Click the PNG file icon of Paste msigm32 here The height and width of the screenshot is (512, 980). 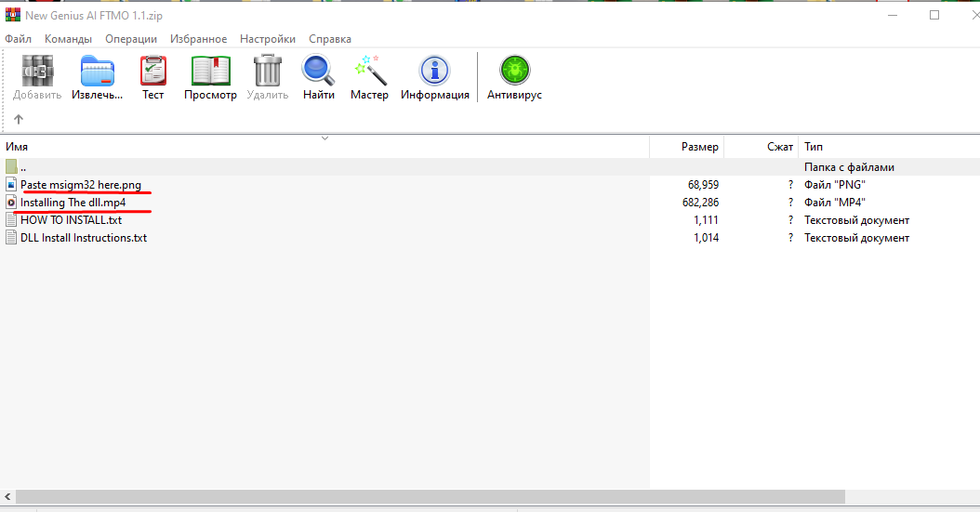pos(11,185)
